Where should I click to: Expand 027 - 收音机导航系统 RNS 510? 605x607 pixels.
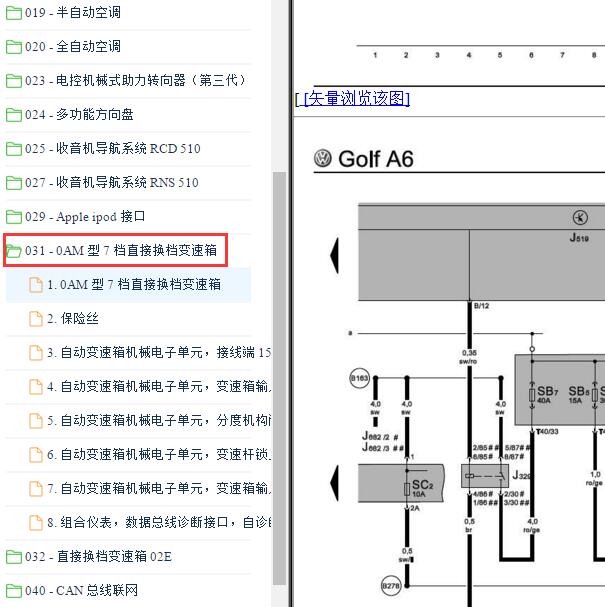point(112,183)
